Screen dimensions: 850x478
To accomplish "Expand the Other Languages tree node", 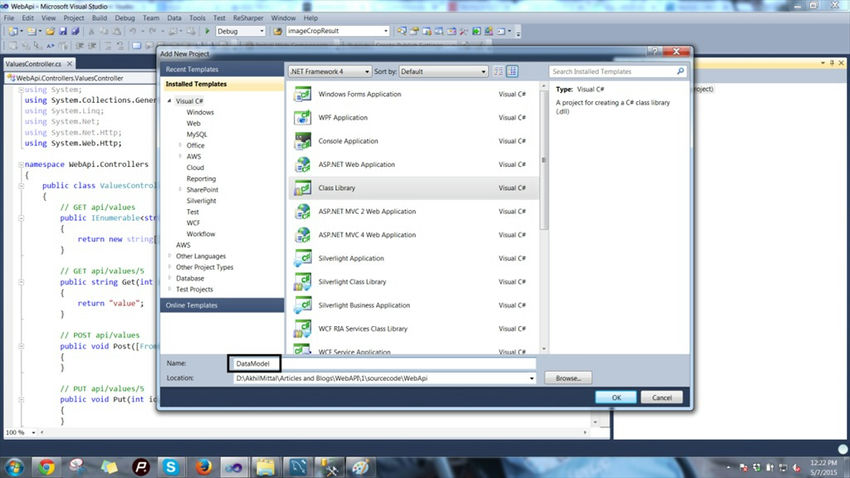I will click(170, 256).
